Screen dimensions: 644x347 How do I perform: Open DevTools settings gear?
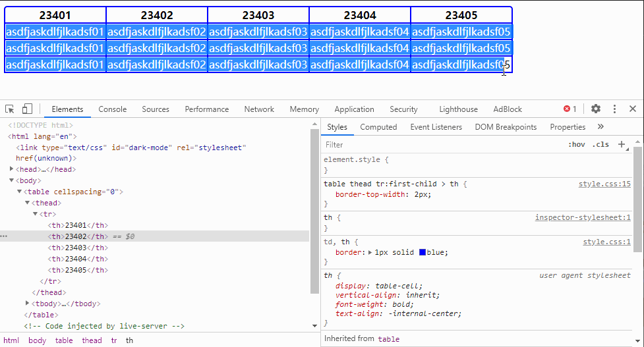pos(595,109)
